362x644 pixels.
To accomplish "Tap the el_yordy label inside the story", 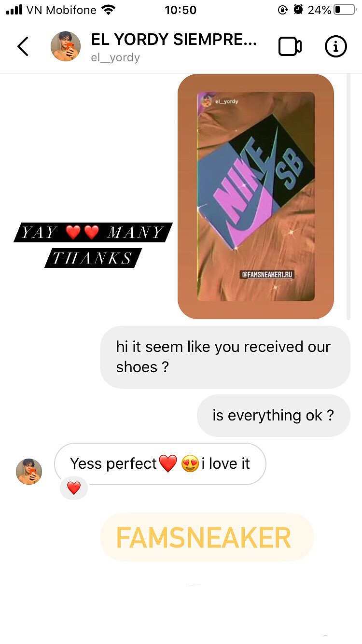I will tap(226, 101).
